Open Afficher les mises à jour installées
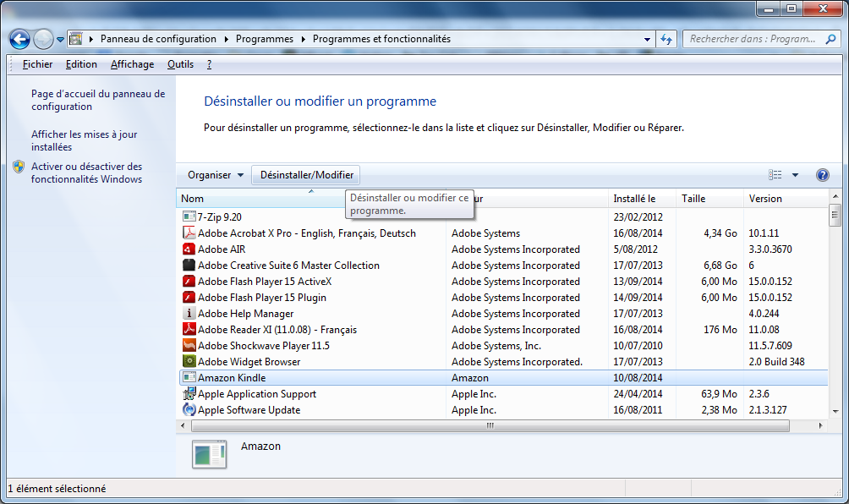 coord(84,140)
